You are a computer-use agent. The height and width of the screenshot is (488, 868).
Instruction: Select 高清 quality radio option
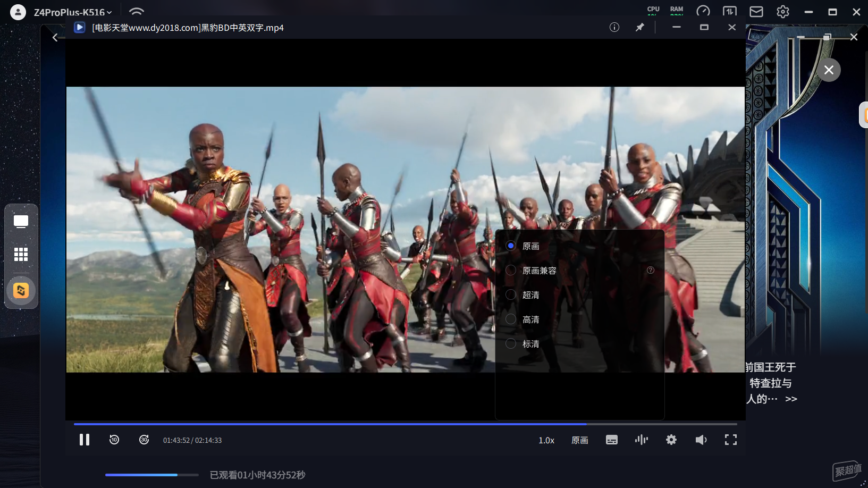[511, 319]
